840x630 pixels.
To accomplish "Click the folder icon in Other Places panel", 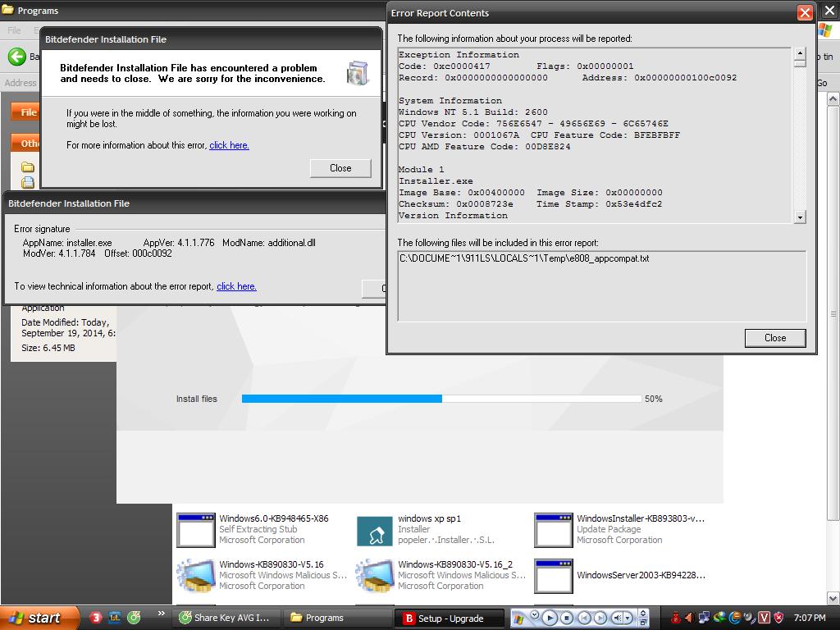I will 28,167.
